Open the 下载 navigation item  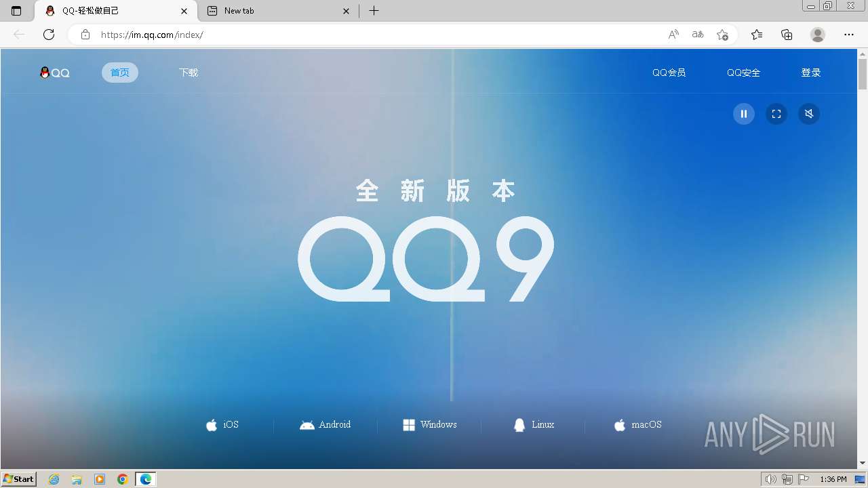coord(189,73)
